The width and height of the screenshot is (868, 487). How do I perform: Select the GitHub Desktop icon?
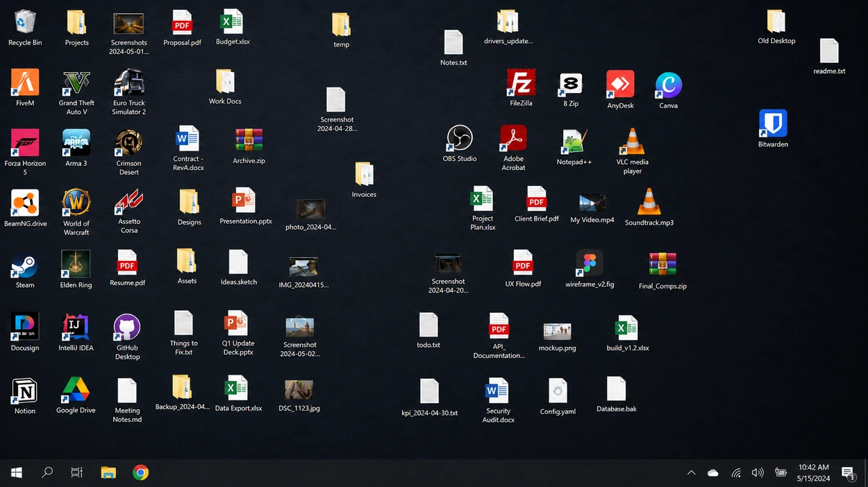127,327
